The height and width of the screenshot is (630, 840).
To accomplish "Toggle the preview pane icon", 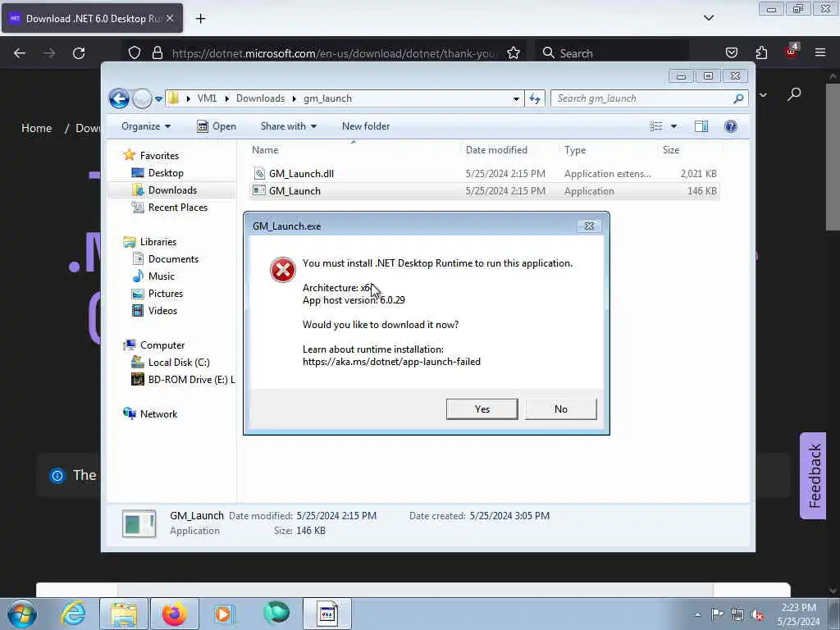I will tap(701, 126).
